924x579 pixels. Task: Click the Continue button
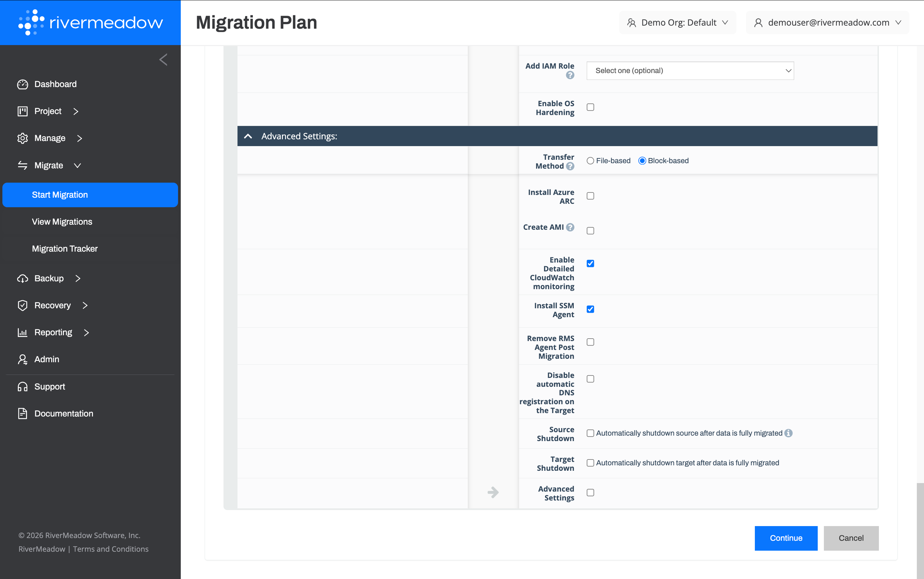click(786, 538)
